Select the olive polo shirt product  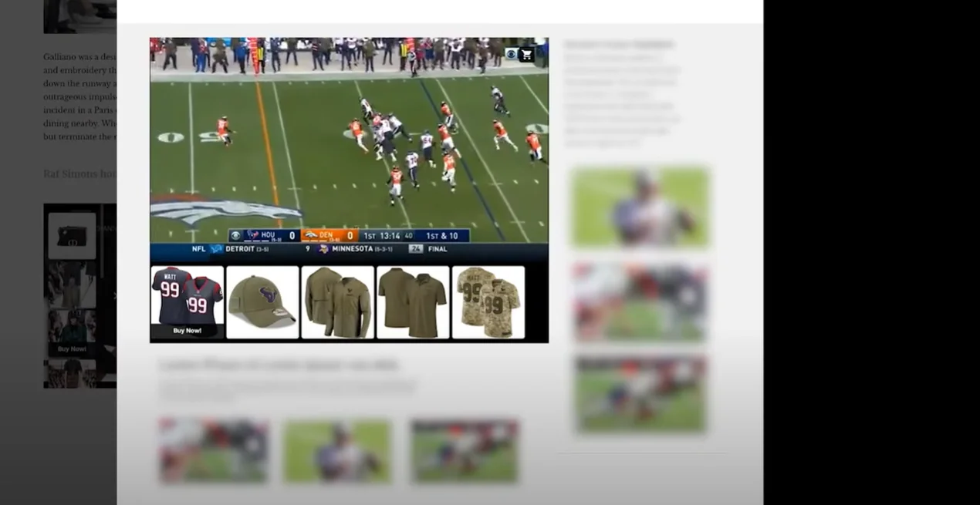click(412, 302)
